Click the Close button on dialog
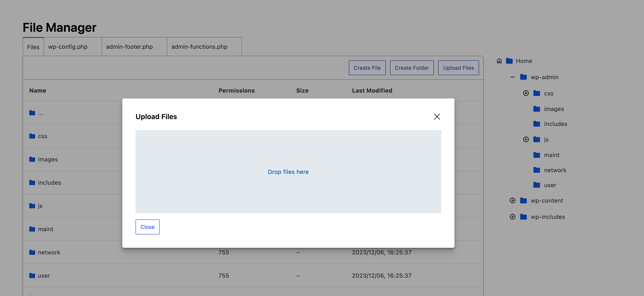Screen dimensions: 644x296 [147, 226]
